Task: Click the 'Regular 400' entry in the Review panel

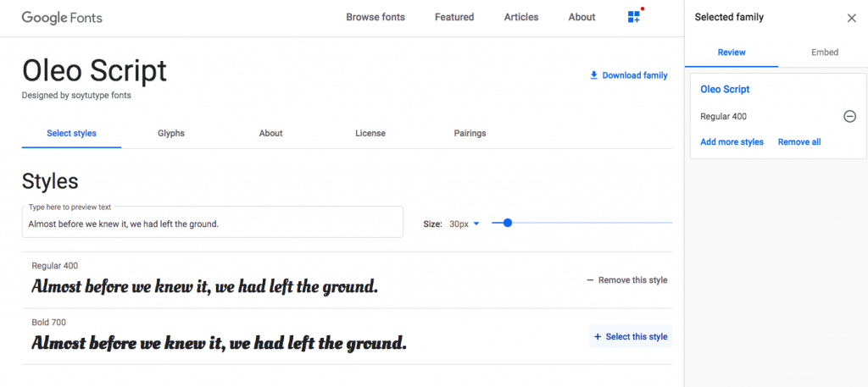Action: click(x=723, y=117)
